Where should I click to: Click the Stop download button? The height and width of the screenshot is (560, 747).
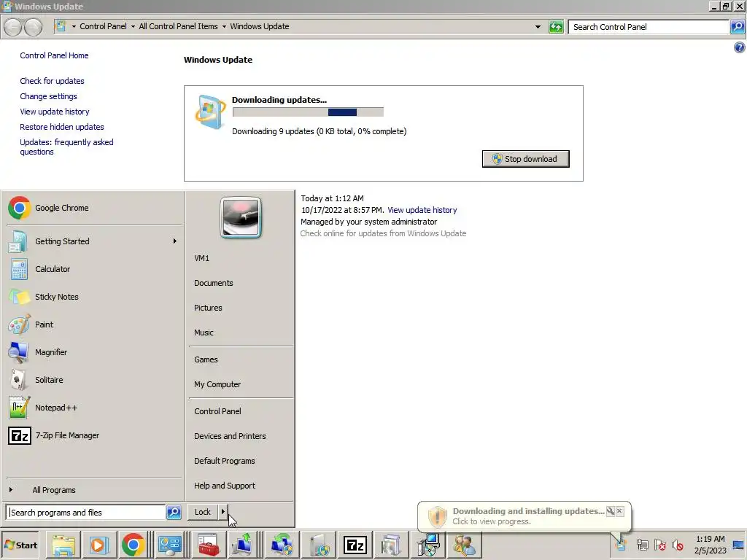click(525, 159)
